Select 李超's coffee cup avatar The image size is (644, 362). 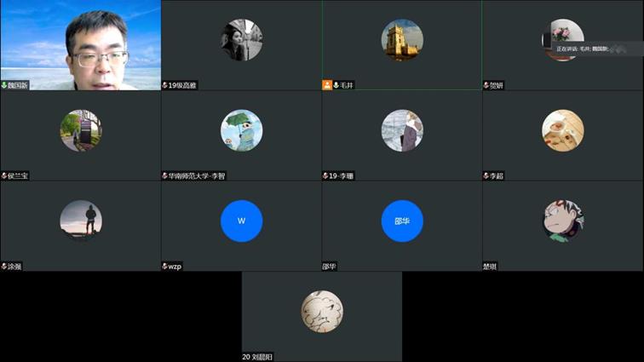tap(563, 130)
